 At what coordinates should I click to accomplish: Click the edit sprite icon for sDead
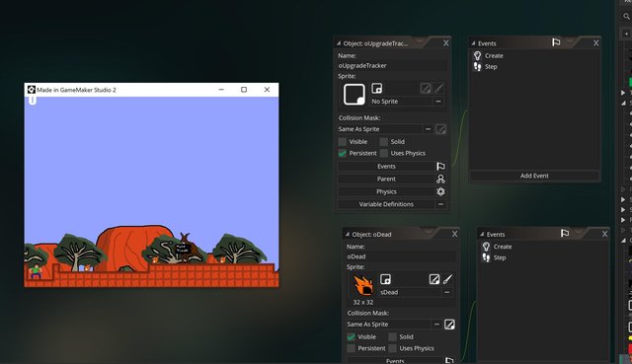[434, 279]
